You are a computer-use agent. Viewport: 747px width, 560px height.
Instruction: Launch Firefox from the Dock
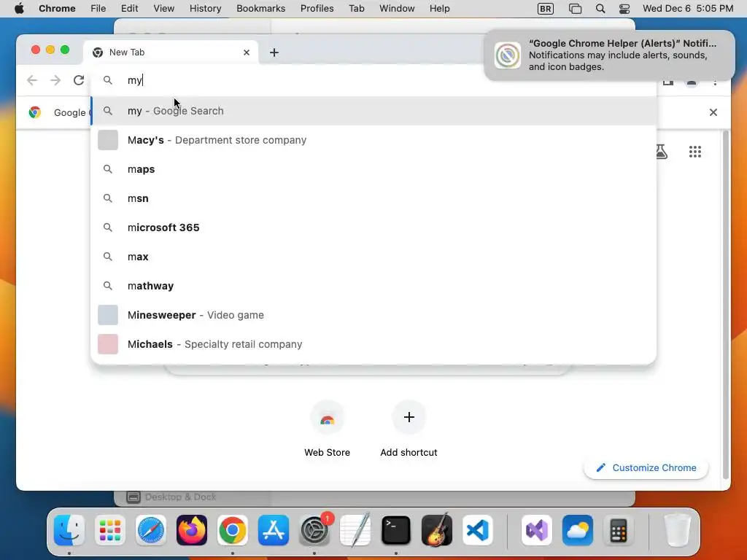(192, 530)
